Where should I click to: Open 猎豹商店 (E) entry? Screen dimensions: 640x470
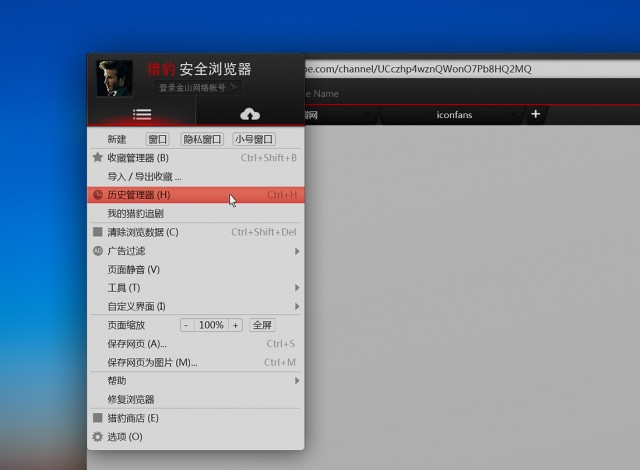(x=196, y=418)
